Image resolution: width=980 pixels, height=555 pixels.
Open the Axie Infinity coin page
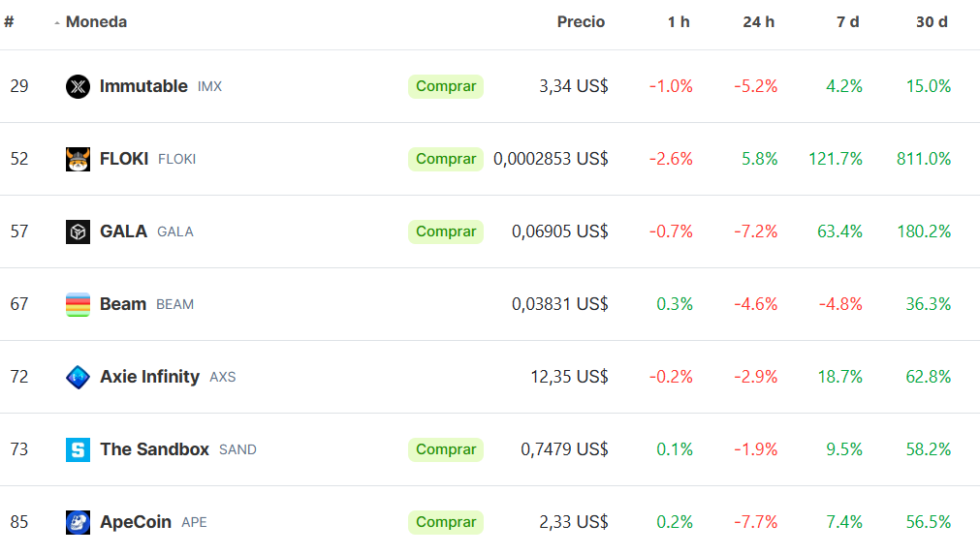point(149,377)
